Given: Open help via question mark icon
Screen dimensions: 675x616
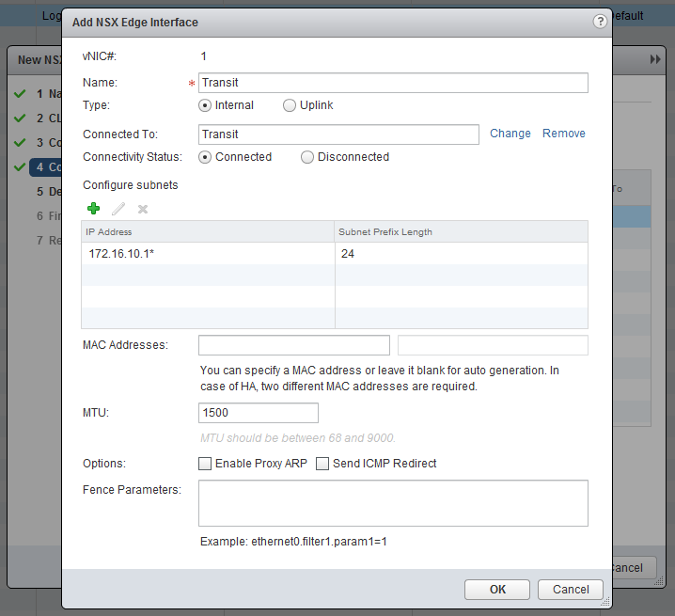Looking at the screenshot, I should (599, 21).
